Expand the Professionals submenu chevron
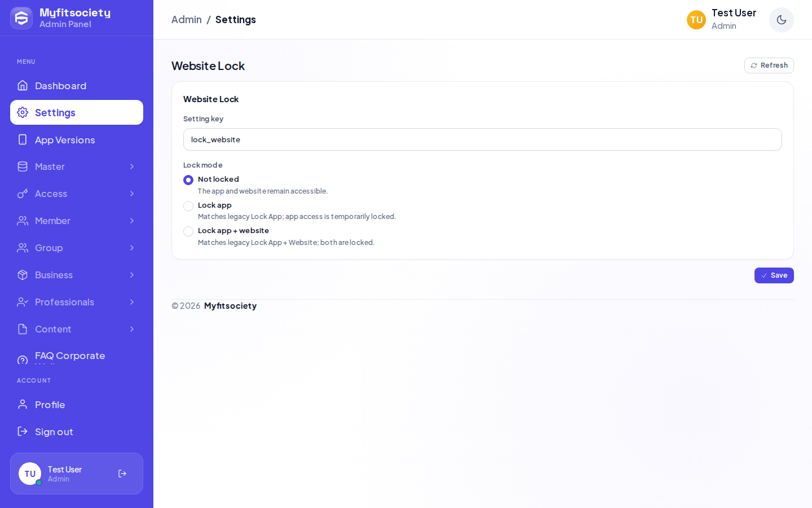 pos(132,302)
